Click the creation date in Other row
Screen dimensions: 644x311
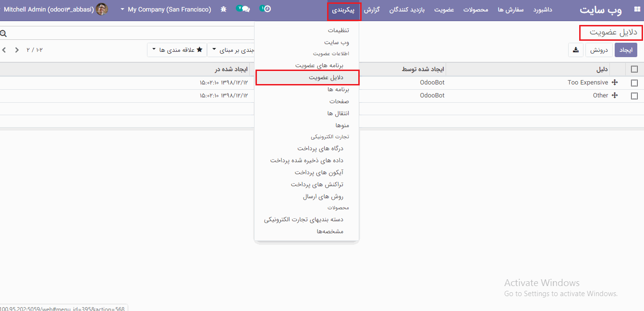[224, 96]
